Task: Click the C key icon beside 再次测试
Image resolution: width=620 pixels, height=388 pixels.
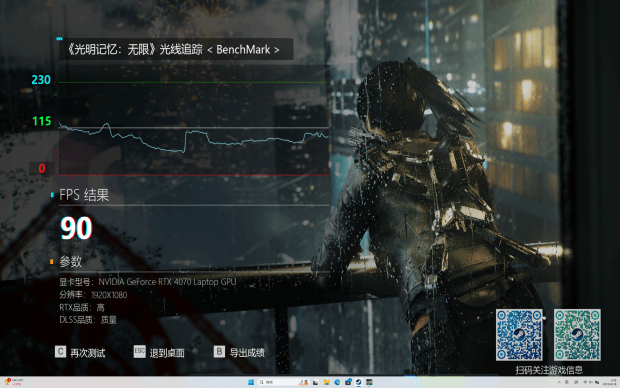Action: point(60,352)
